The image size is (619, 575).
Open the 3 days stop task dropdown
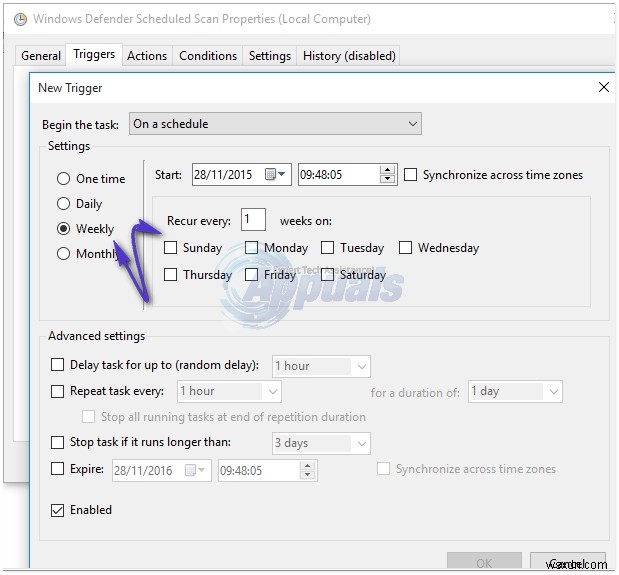[x=321, y=443]
